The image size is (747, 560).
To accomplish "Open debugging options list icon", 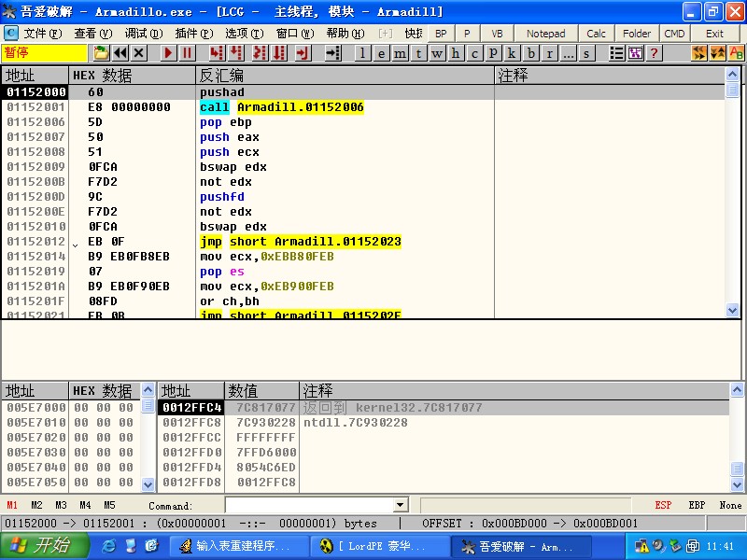I will point(617,53).
